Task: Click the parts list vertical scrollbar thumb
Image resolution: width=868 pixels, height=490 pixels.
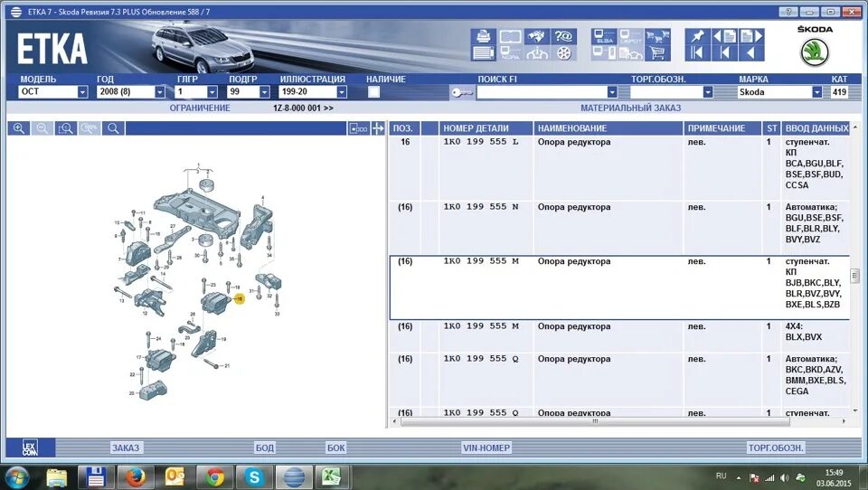Action: tap(854, 275)
